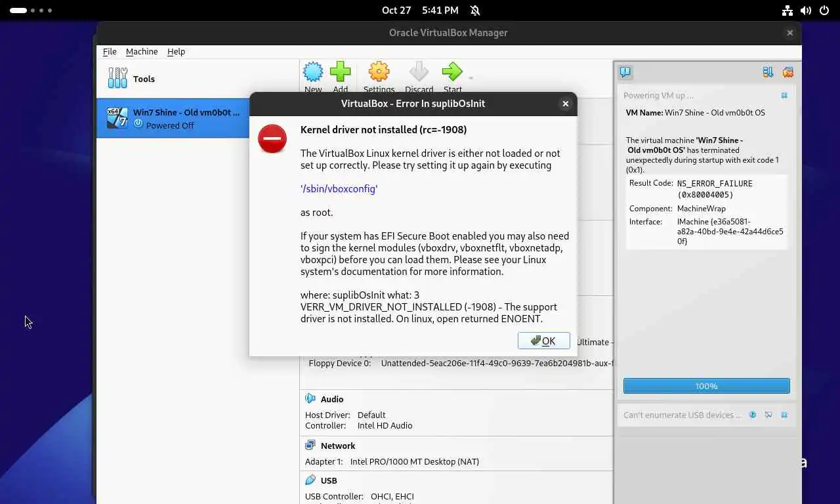The width and height of the screenshot is (840, 504).
Task: Expand the Start button dropdown arrow
Action: [x=471, y=77]
